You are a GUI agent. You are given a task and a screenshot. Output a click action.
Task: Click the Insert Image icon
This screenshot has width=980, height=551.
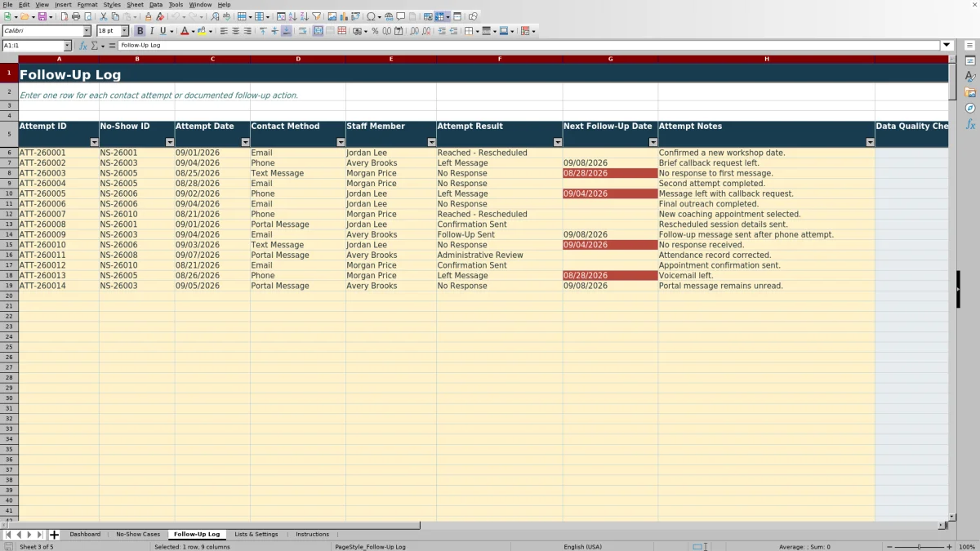[x=332, y=16]
